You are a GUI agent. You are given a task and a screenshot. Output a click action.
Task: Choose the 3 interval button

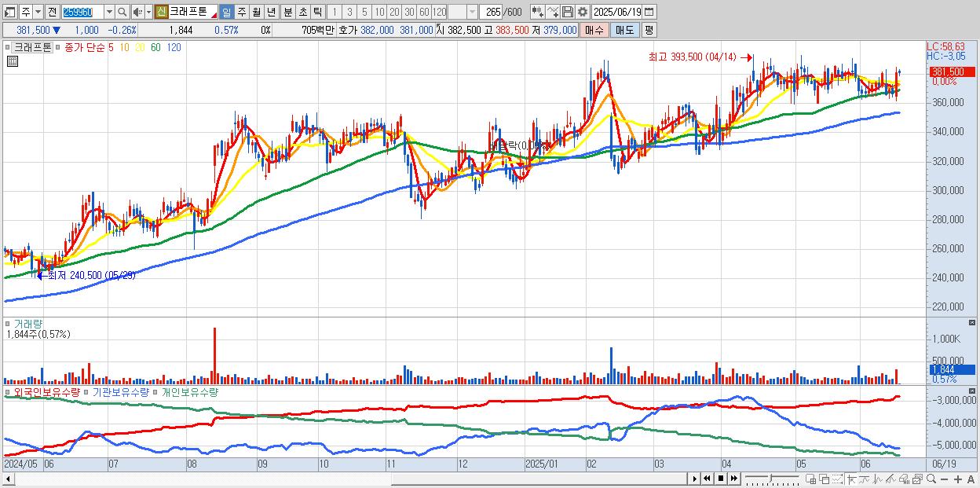click(x=349, y=12)
